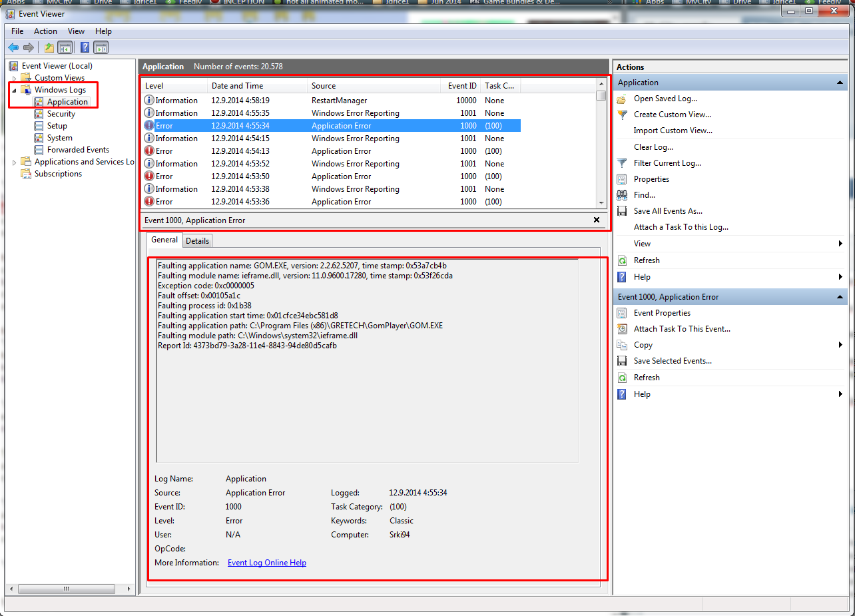Click Refresh icon under Application actions

622,260
